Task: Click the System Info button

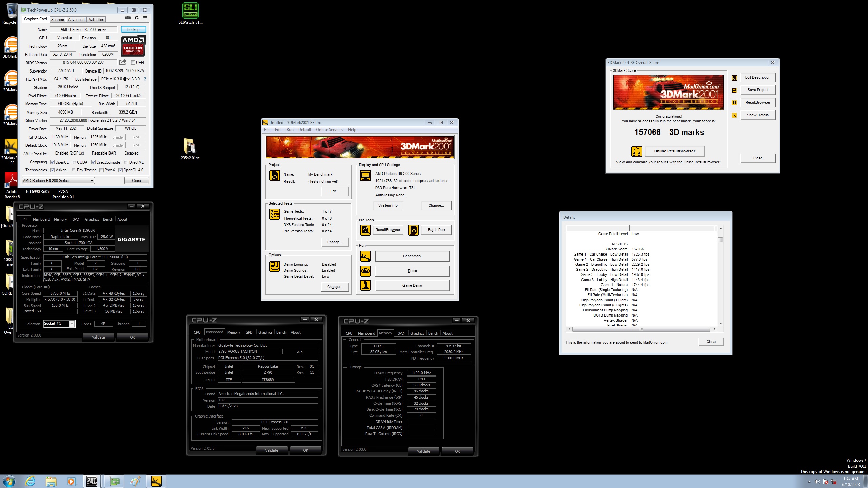Action: click(388, 205)
